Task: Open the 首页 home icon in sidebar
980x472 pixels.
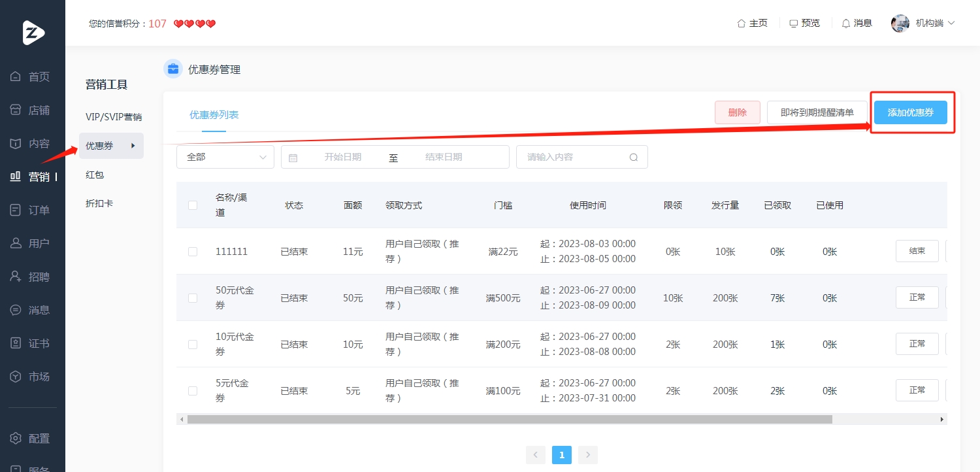Action: tap(16, 77)
